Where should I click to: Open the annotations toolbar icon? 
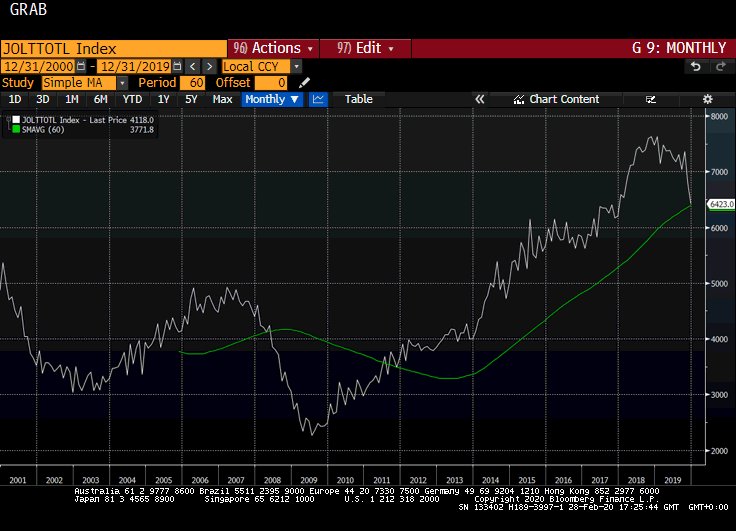coord(651,99)
